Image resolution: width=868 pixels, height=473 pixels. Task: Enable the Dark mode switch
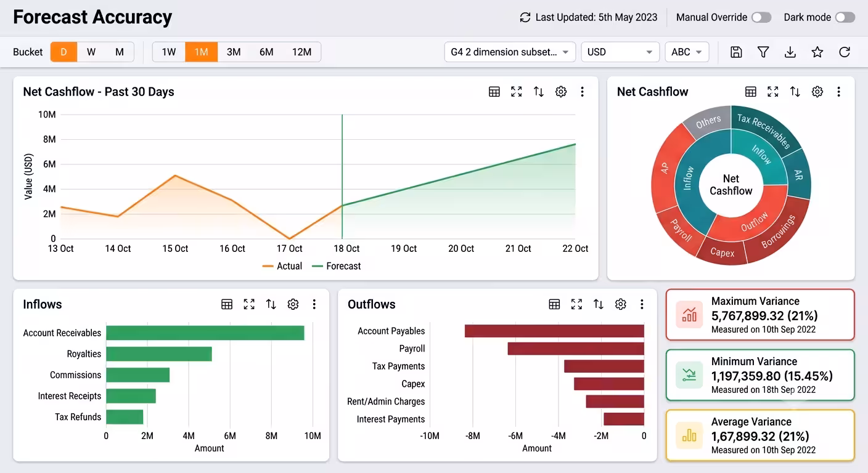pyautogui.click(x=845, y=17)
